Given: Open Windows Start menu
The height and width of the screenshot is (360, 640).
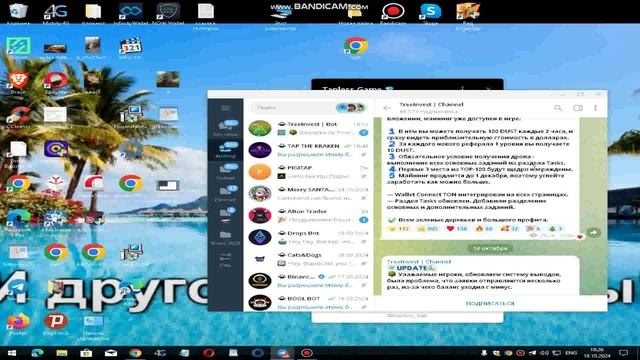Looking at the screenshot, I should click(x=12, y=353).
